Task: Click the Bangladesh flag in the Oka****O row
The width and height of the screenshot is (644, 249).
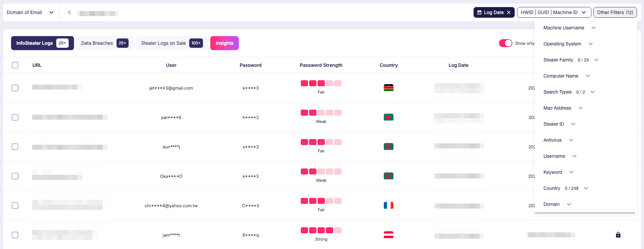Action: (x=388, y=176)
